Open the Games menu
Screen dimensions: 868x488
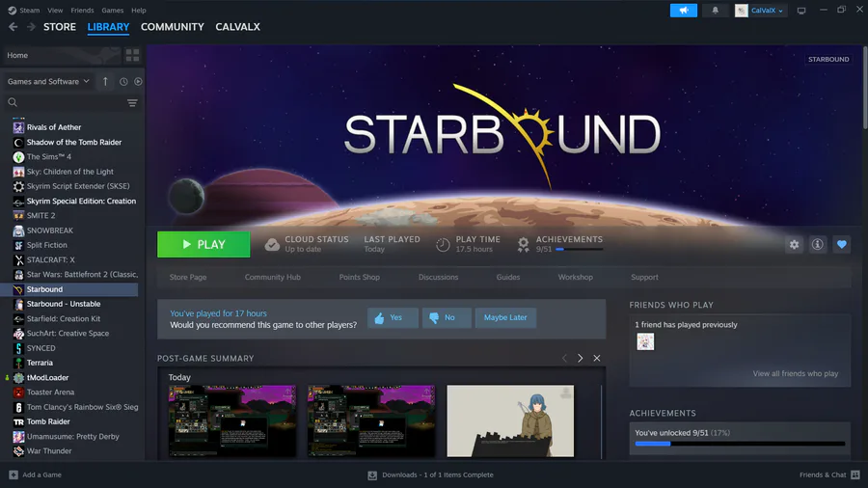tap(113, 10)
